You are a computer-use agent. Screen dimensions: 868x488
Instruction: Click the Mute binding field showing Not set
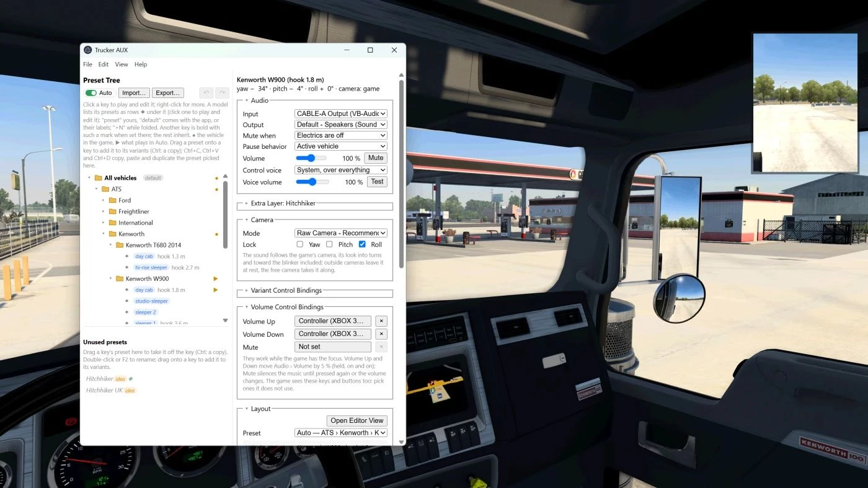[x=333, y=347]
